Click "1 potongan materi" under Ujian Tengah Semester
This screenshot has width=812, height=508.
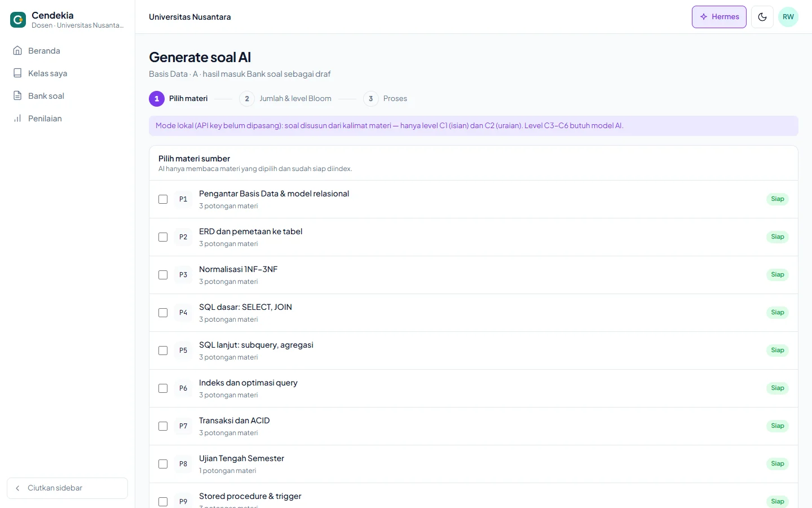tap(228, 471)
